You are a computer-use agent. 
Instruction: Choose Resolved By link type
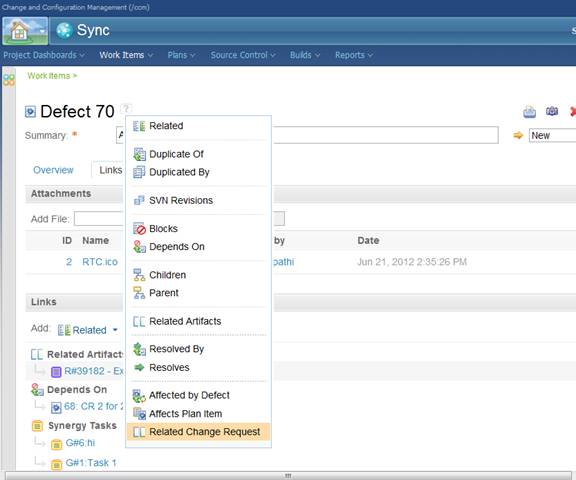pyautogui.click(x=198, y=349)
